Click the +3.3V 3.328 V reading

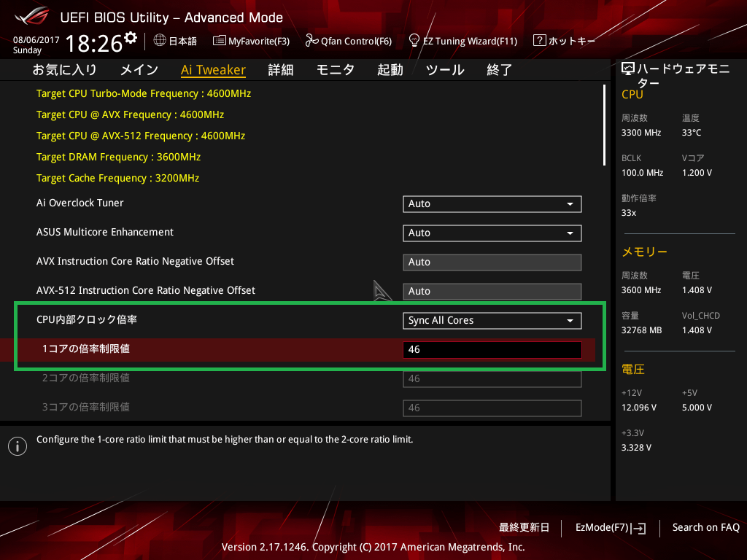[636, 448]
